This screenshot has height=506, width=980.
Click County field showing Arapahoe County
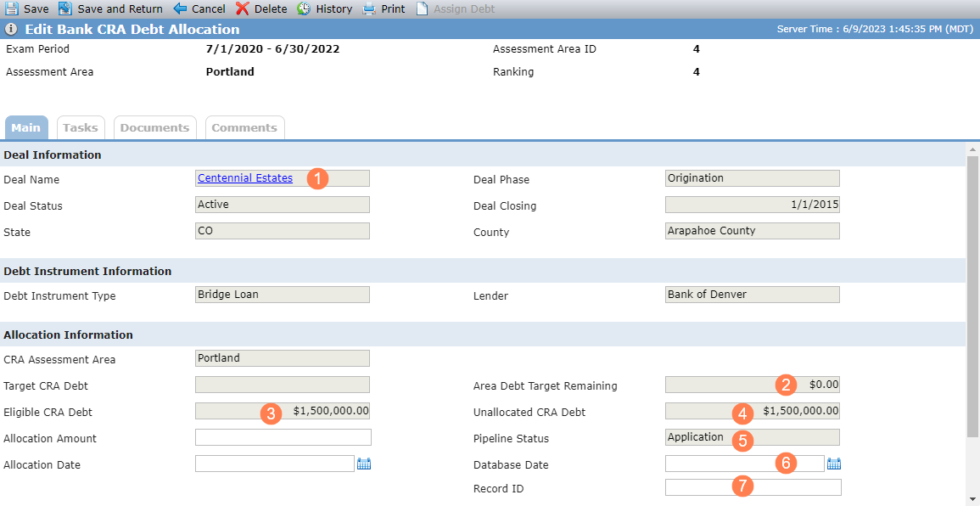(x=753, y=231)
